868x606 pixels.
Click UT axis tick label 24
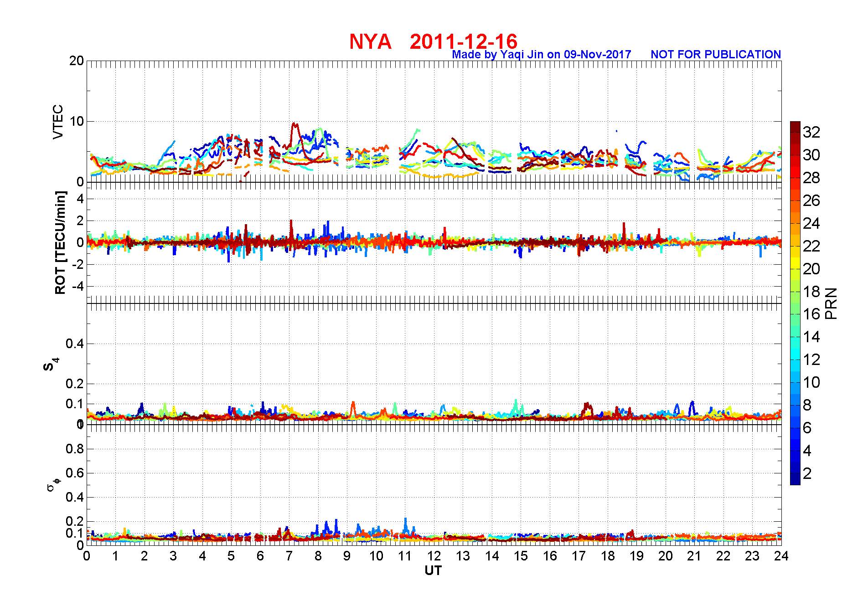coord(781,556)
